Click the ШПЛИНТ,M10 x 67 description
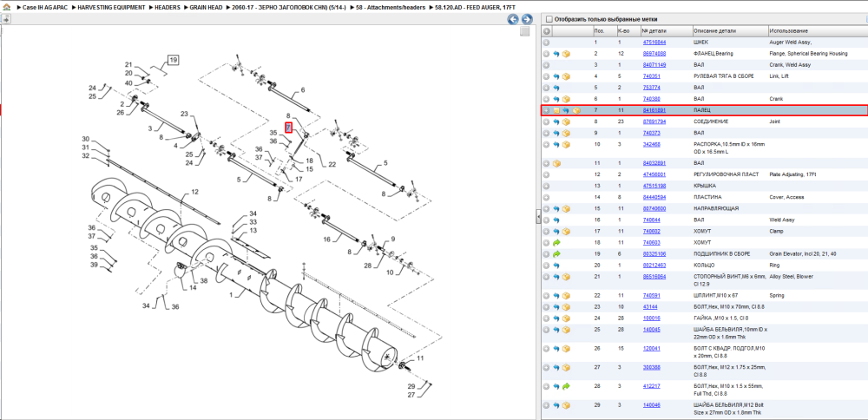The image size is (868, 420). pyautogui.click(x=716, y=296)
